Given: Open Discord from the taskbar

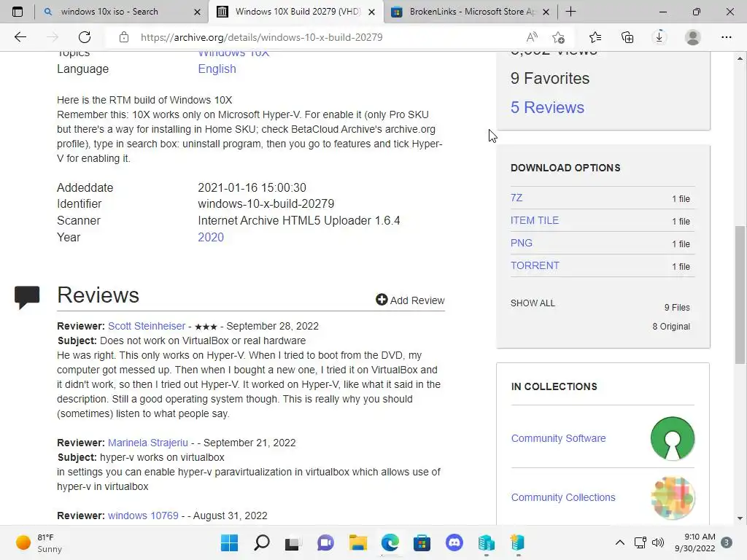Looking at the screenshot, I should pyautogui.click(x=454, y=542).
